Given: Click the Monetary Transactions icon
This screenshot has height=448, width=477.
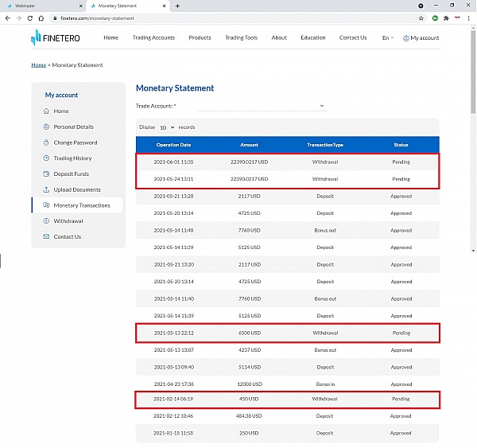Looking at the screenshot, I should point(46,205).
